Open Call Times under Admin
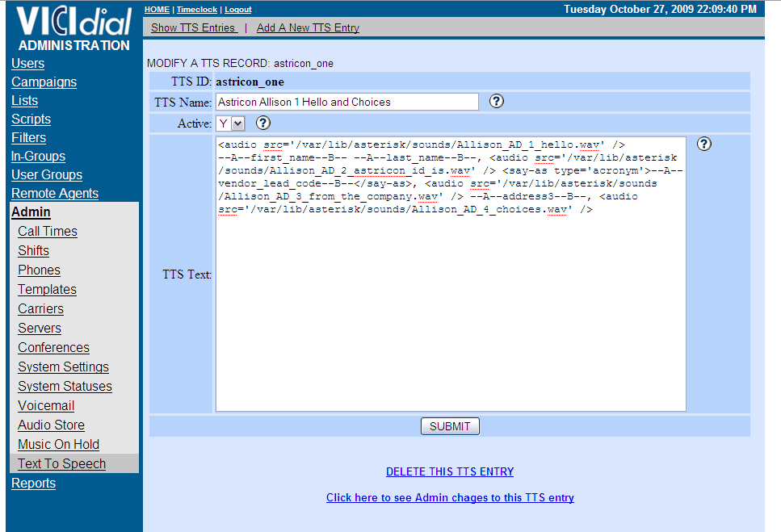The width and height of the screenshot is (781, 532). (48, 232)
